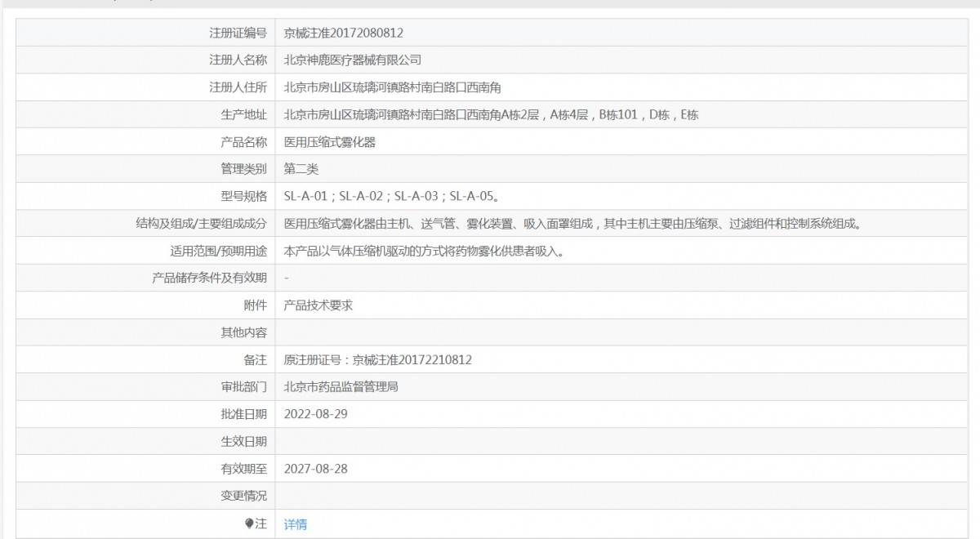Click the 其他内容 label cell
The height and width of the screenshot is (539, 980).
[x=145, y=332]
